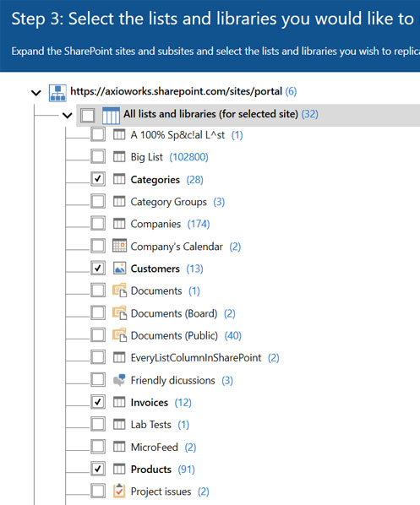
Task: Tick the Documents (Public) checkbox
Action: coord(98,335)
